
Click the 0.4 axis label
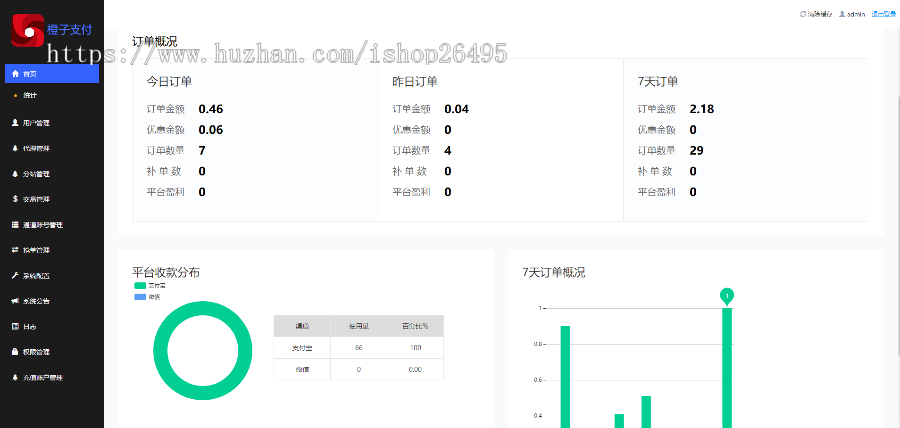(x=538, y=415)
